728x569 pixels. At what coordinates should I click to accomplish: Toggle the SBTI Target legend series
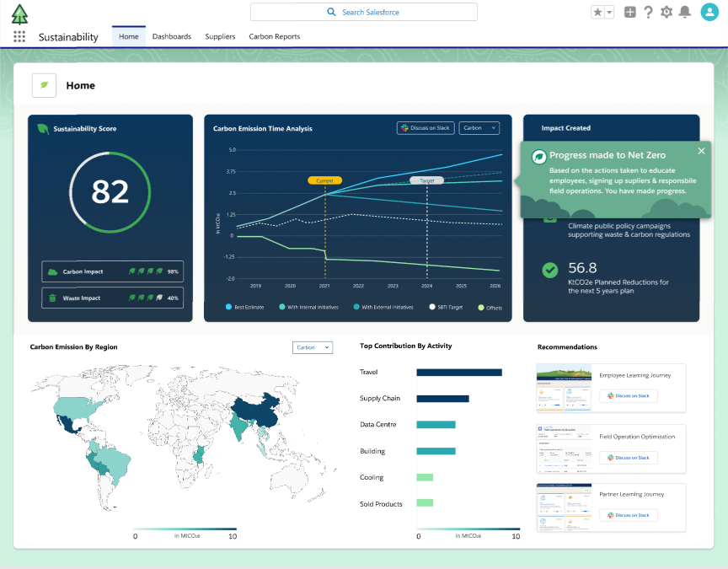447,308
